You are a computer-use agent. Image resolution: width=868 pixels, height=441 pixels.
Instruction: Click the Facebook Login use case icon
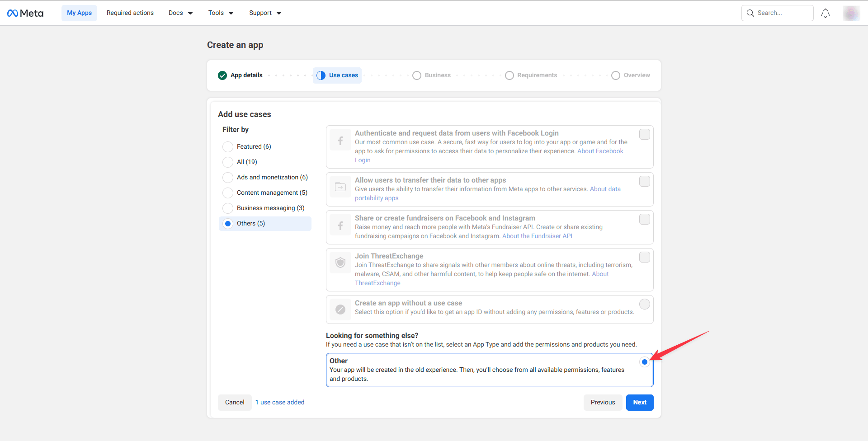click(340, 140)
